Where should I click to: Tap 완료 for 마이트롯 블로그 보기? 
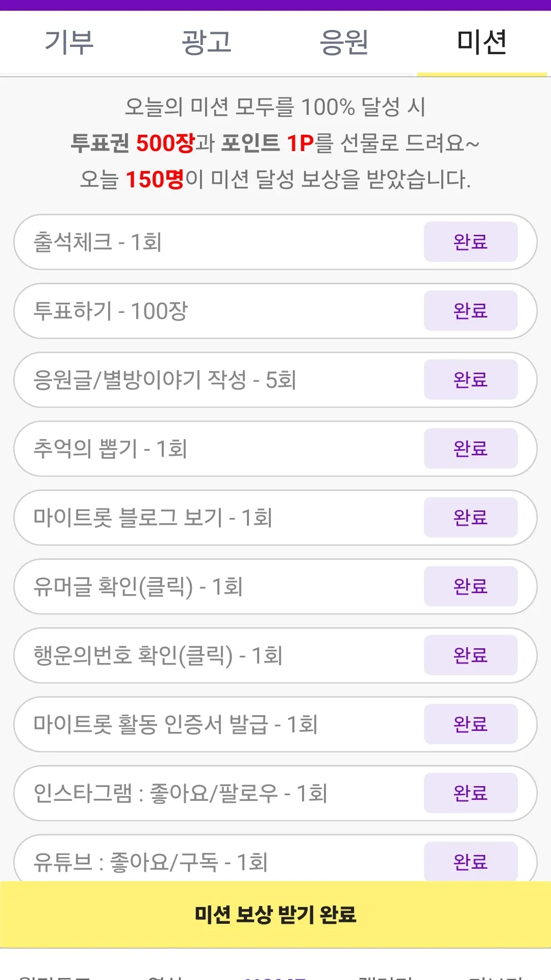pos(470,518)
